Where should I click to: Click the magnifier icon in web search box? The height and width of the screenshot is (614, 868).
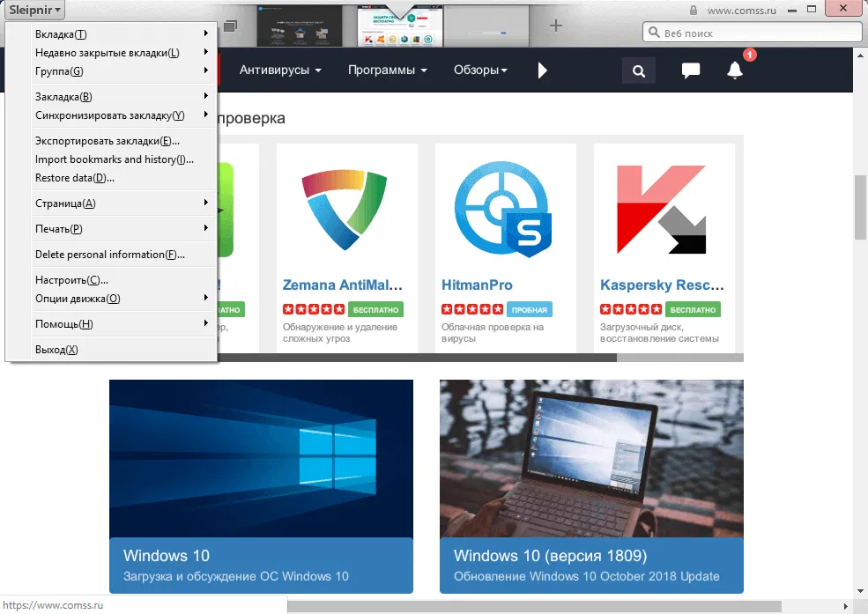click(x=654, y=33)
